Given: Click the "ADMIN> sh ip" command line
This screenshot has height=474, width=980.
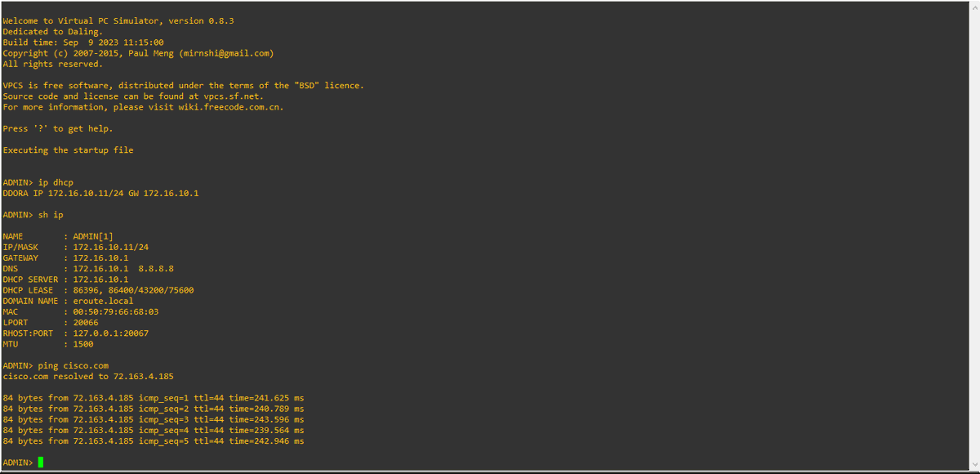Looking at the screenshot, I should (33, 215).
